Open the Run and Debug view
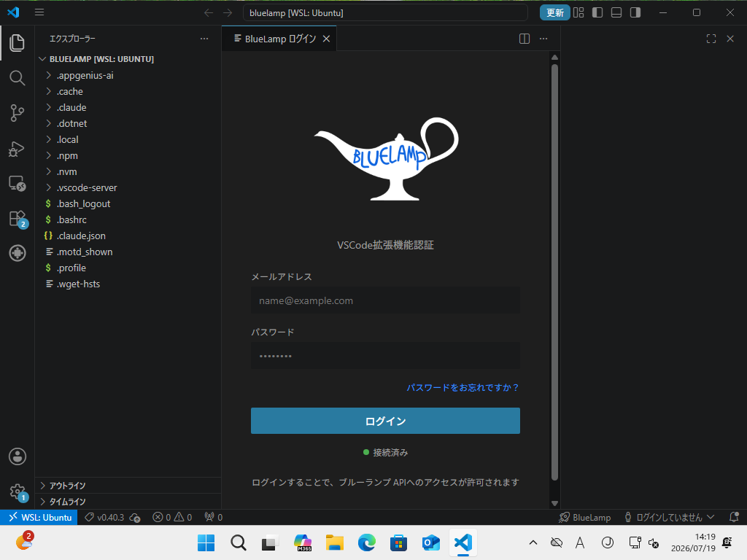This screenshot has height=560, width=747. pos(18,149)
